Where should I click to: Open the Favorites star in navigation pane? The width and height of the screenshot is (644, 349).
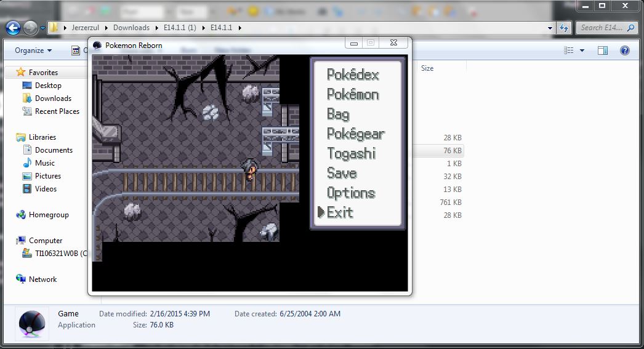[21, 73]
